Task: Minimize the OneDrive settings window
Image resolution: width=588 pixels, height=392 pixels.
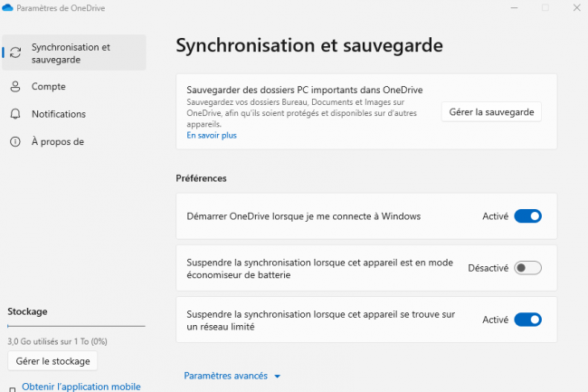Action: click(506, 8)
